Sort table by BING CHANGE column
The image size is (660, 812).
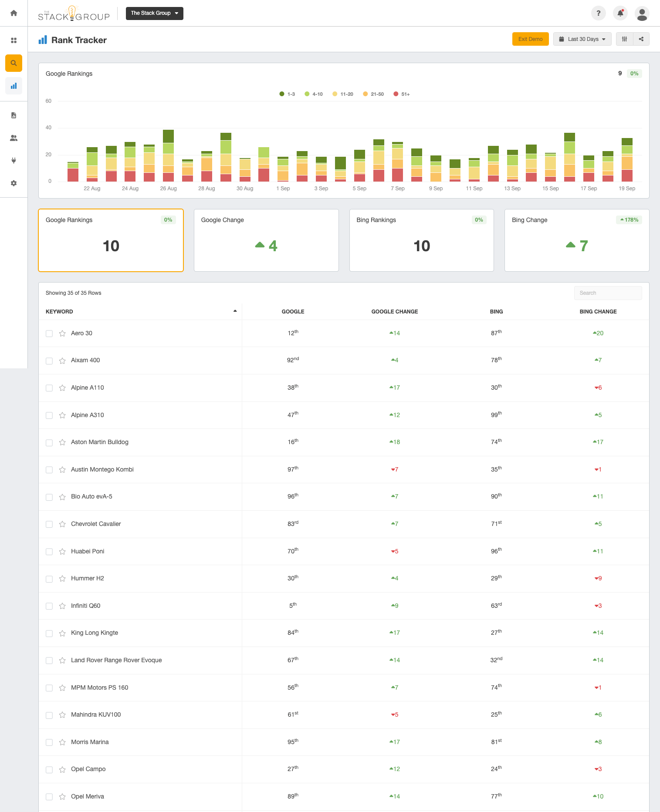[x=598, y=312]
